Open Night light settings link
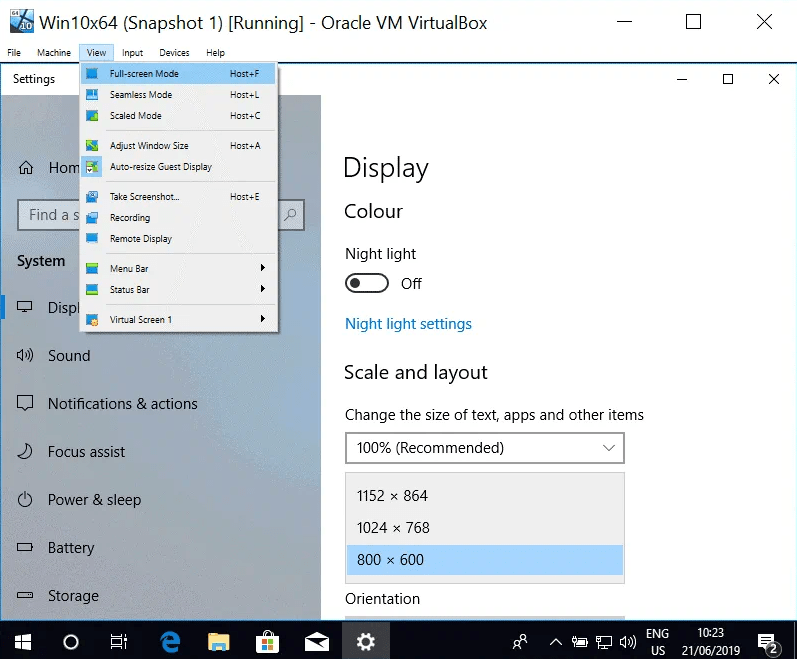Viewport: 797px width, 659px height. (x=408, y=324)
